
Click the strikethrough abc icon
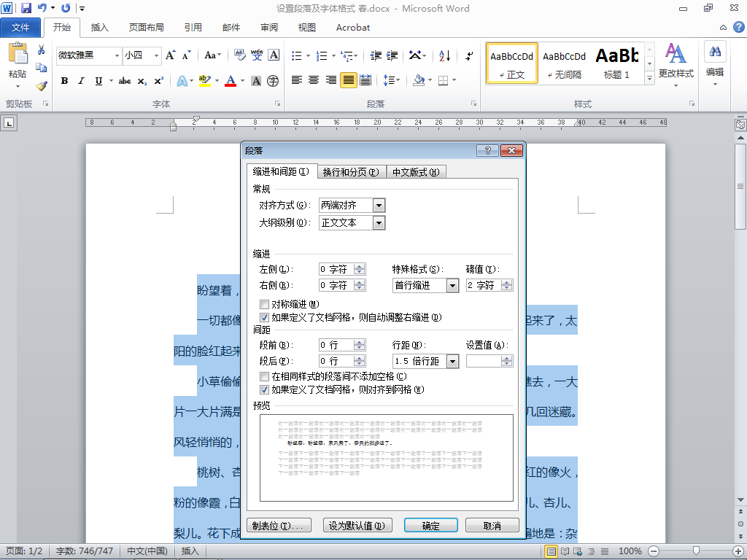125,81
